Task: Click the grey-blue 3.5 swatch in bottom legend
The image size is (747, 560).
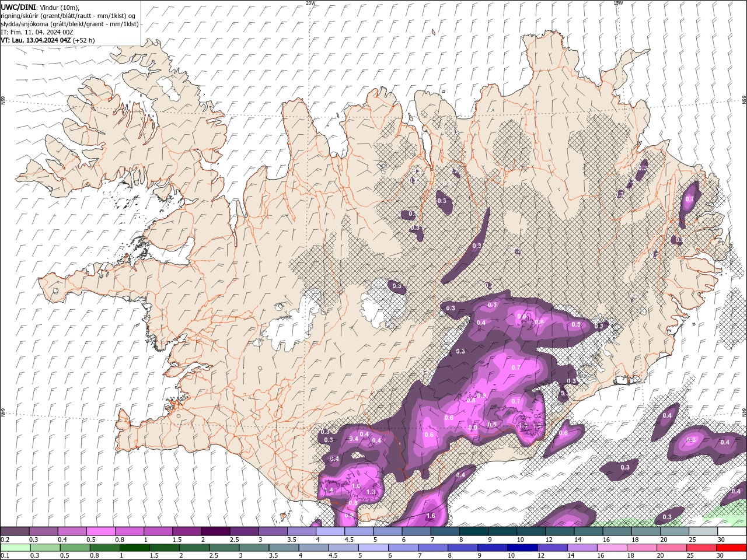Action: [x=283, y=548]
